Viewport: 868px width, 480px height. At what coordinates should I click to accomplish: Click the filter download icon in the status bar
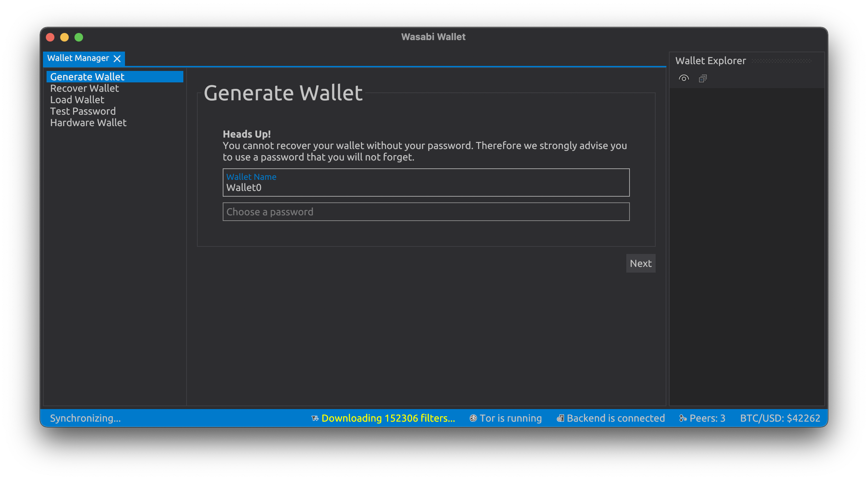[x=314, y=418]
